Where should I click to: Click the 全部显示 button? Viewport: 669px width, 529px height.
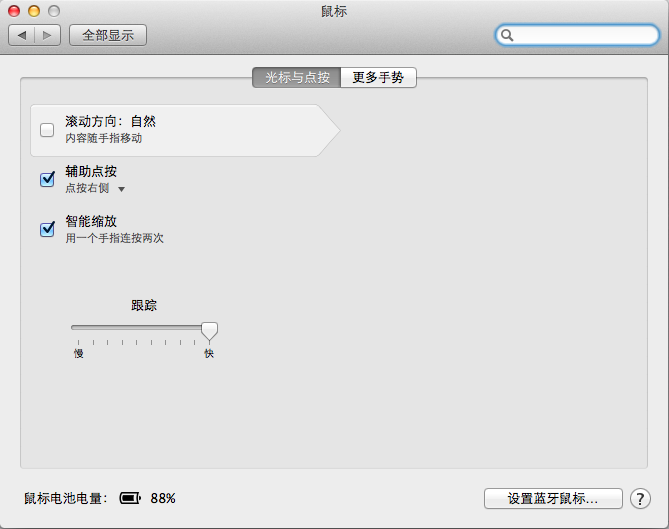tap(108, 35)
